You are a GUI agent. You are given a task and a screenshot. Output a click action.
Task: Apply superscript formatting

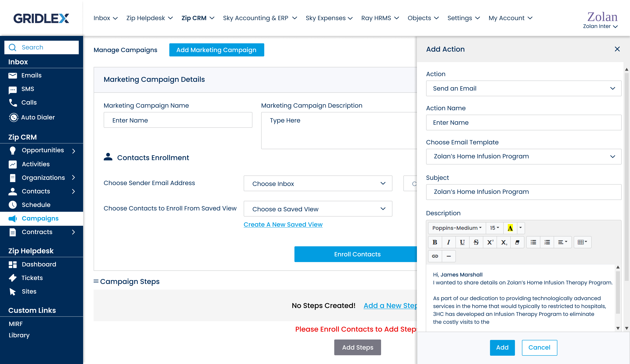tap(490, 242)
